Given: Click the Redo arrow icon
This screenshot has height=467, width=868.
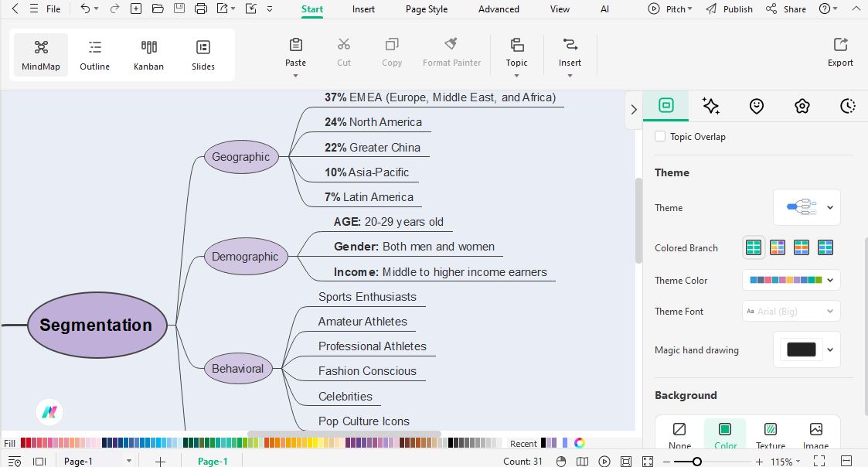Looking at the screenshot, I should coord(114,9).
